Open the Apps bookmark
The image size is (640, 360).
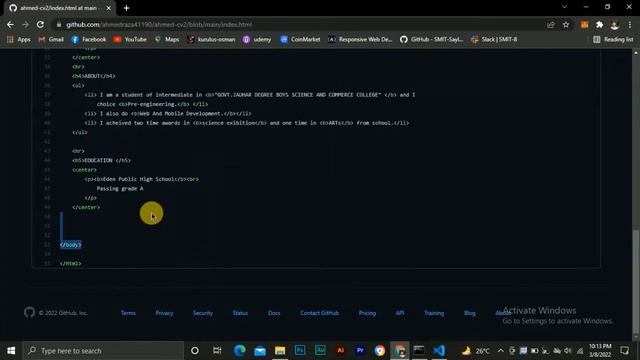point(19,40)
